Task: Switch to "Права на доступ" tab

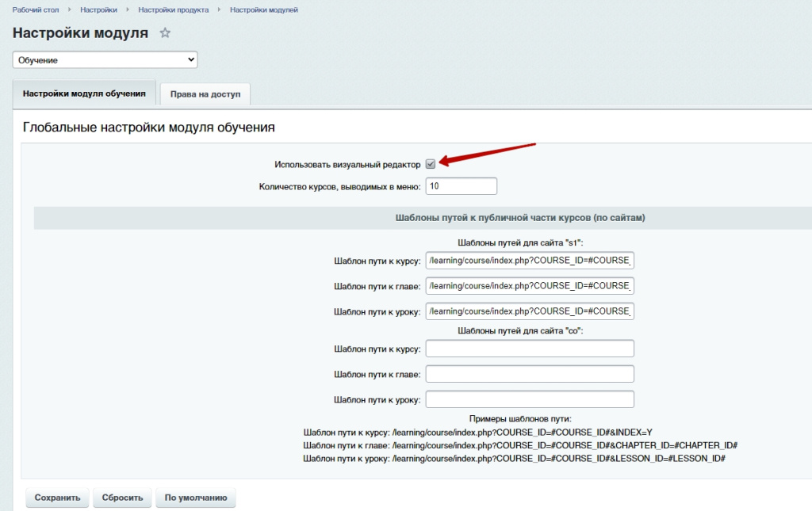Action: tap(205, 94)
